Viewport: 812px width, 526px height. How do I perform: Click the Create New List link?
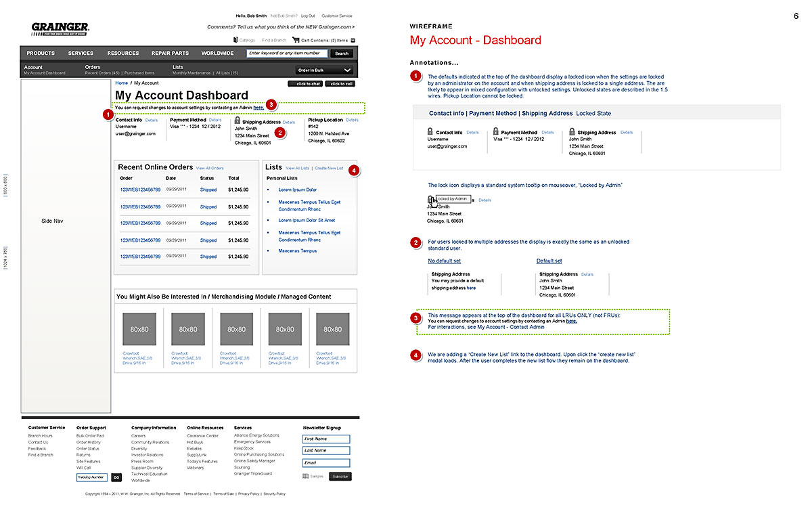point(329,168)
